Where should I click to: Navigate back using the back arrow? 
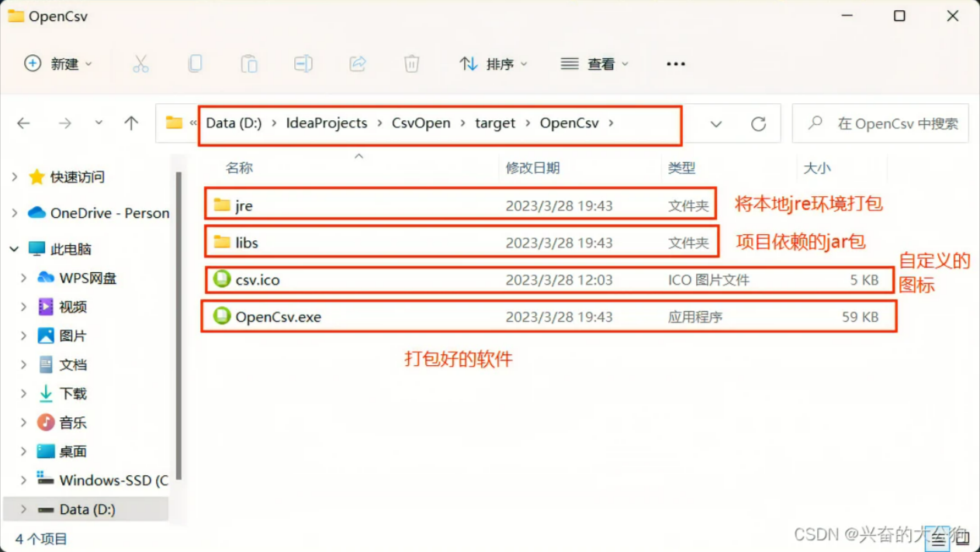pyautogui.click(x=23, y=122)
